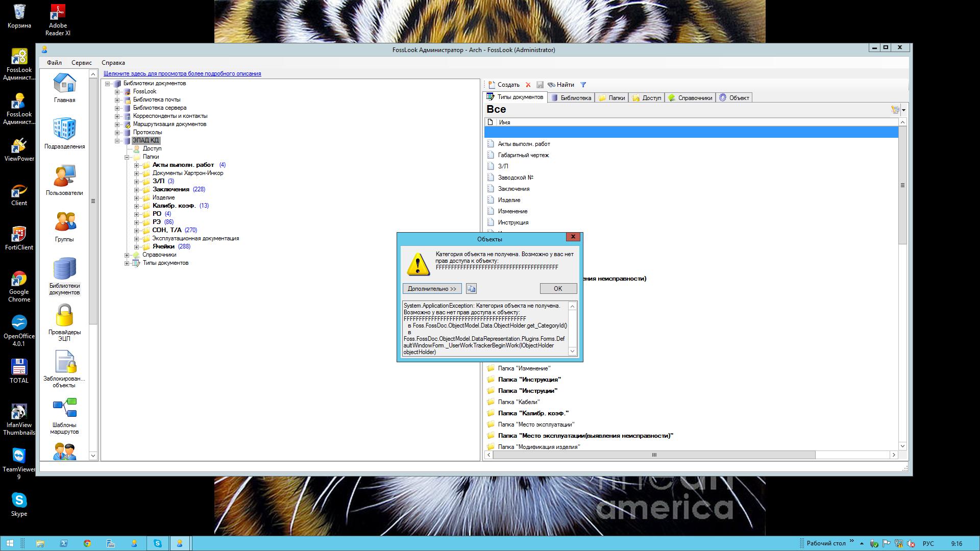Open Шаблоны маршрутов in the sidebar
The width and height of the screenshot is (980, 551).
click(64, 416)
